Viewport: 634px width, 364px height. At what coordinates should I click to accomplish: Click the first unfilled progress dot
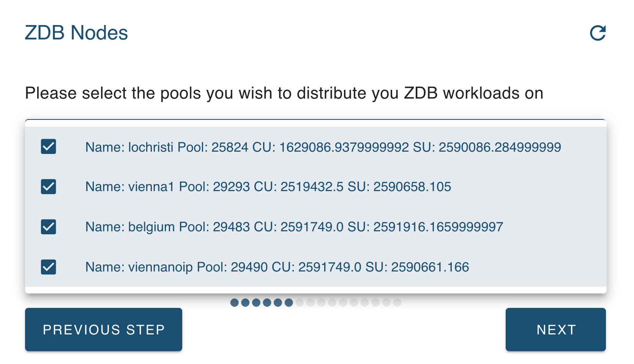pyautogui.click(x=300, y=303)
